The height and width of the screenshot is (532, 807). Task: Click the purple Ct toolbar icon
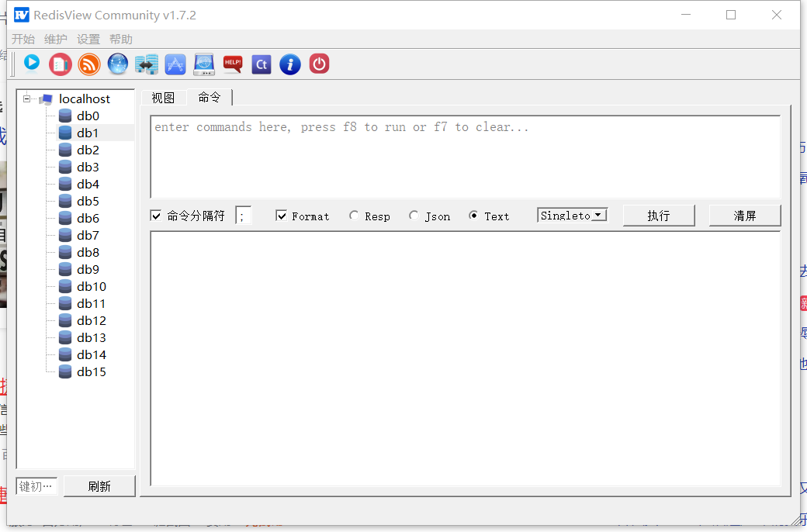click(x=261, y=64)
